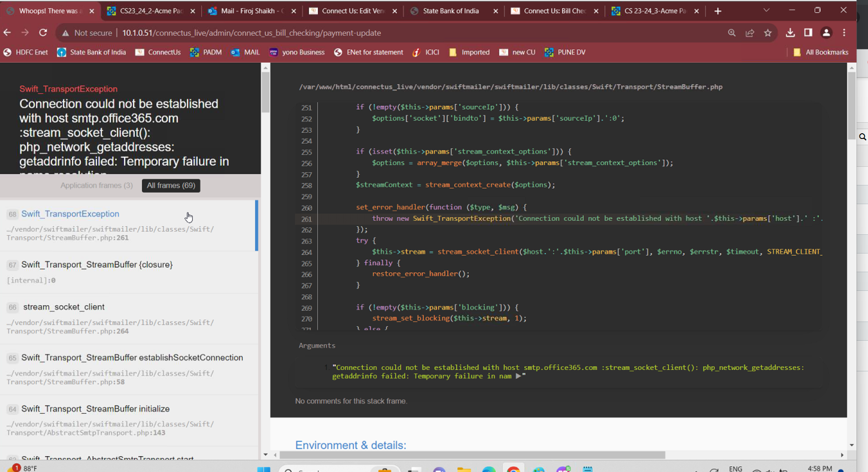The image size is (868, 472).
Task: Click the Swift_TransportException red heading
Action: 68,89
